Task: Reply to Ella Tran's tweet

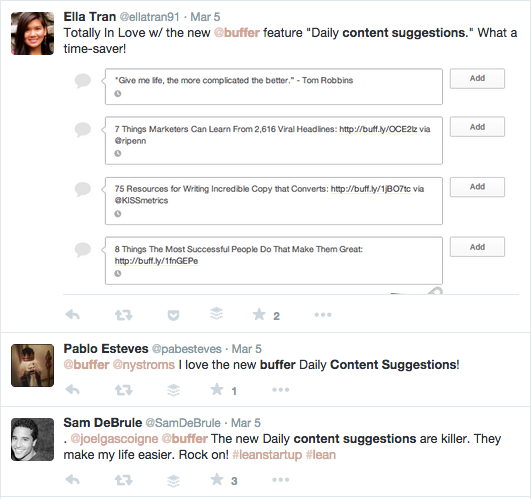Action: click(x=72, y=315)
